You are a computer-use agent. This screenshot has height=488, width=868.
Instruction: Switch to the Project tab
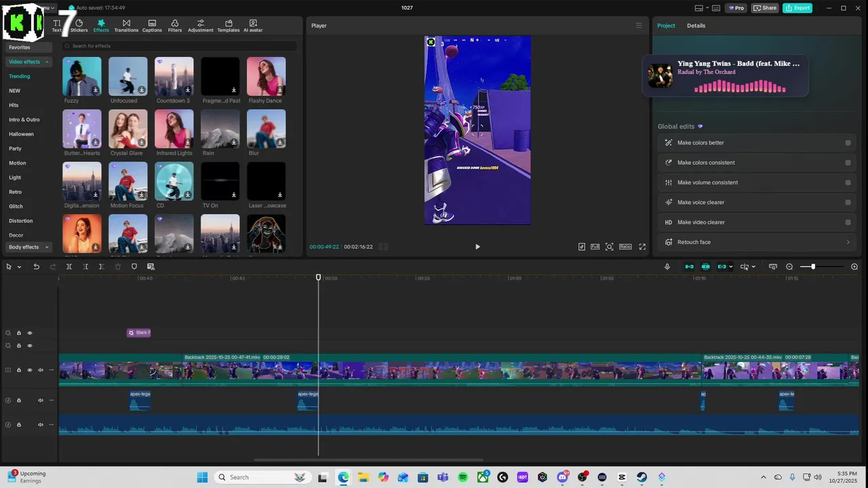coord(666,26)
